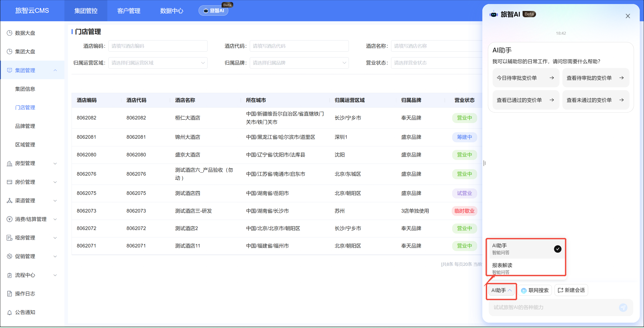Screen dimensions: 644x328
Task: Click the 查看已通过的变价单 suggestion
Action: tap(526, 100)
